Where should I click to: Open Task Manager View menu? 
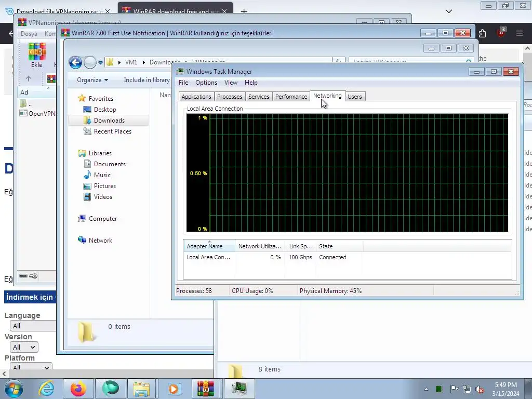(231, 83)
